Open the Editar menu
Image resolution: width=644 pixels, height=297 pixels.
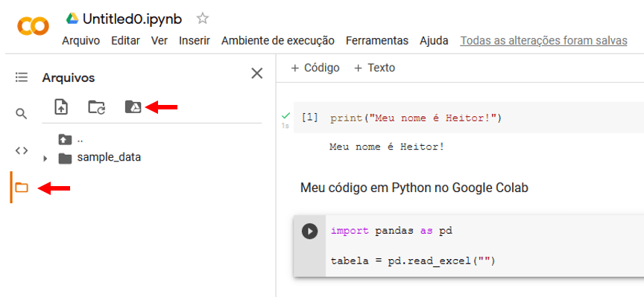(x=126, y=41)
